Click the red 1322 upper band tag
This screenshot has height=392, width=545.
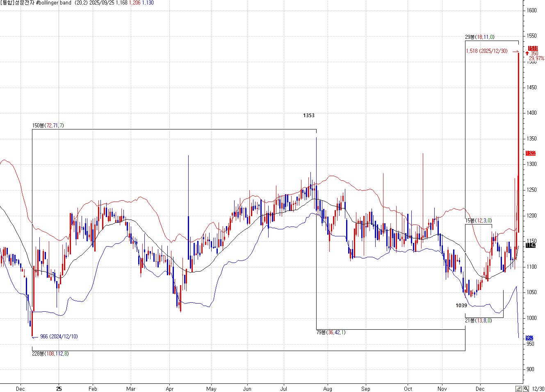point(531,153)
